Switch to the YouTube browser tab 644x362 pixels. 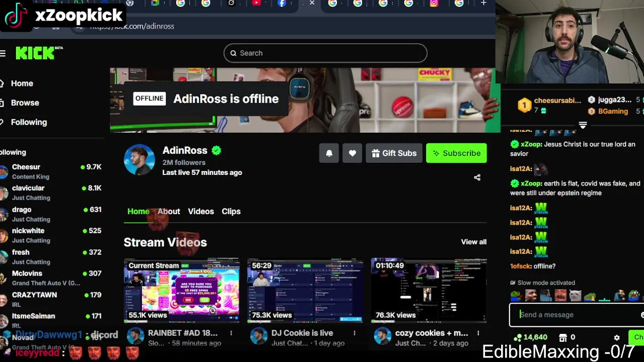tap(257, 4)
